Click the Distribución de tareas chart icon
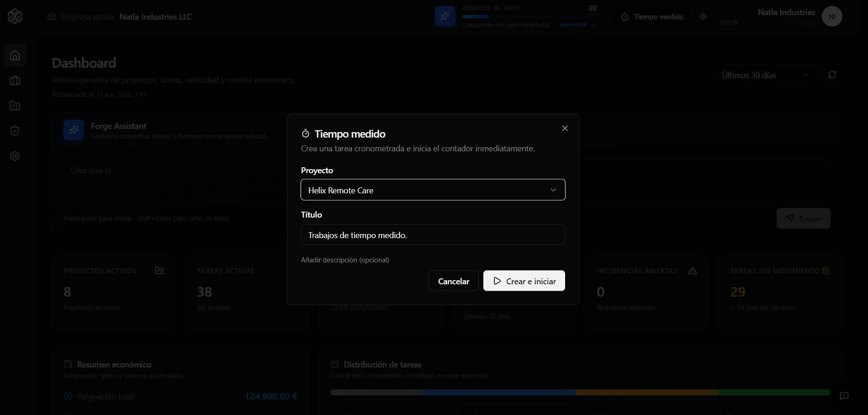This screenshot has width=868, height=415. (x=335, y=364)
